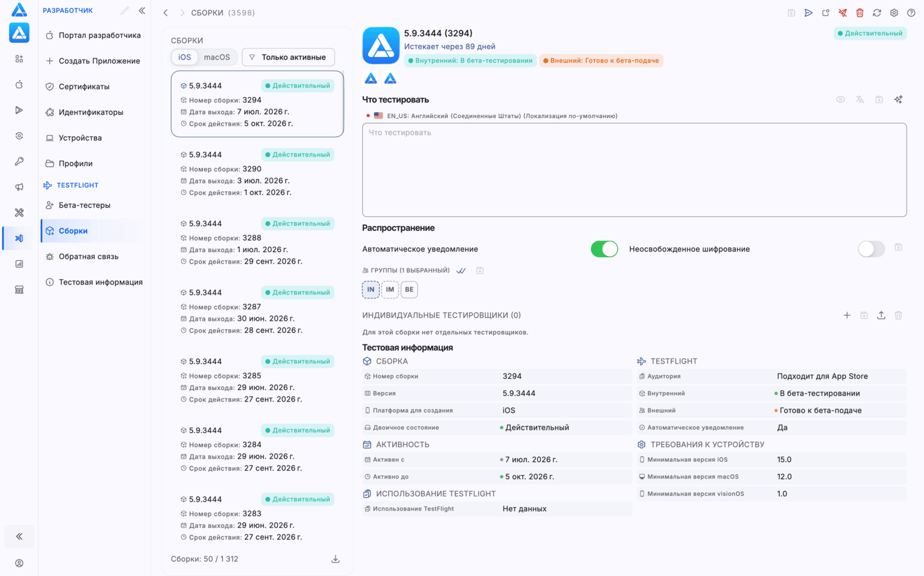Click the refresh icon in top toolbar
The height and width of the screenshot is (576, 924).
coord(877,13)
